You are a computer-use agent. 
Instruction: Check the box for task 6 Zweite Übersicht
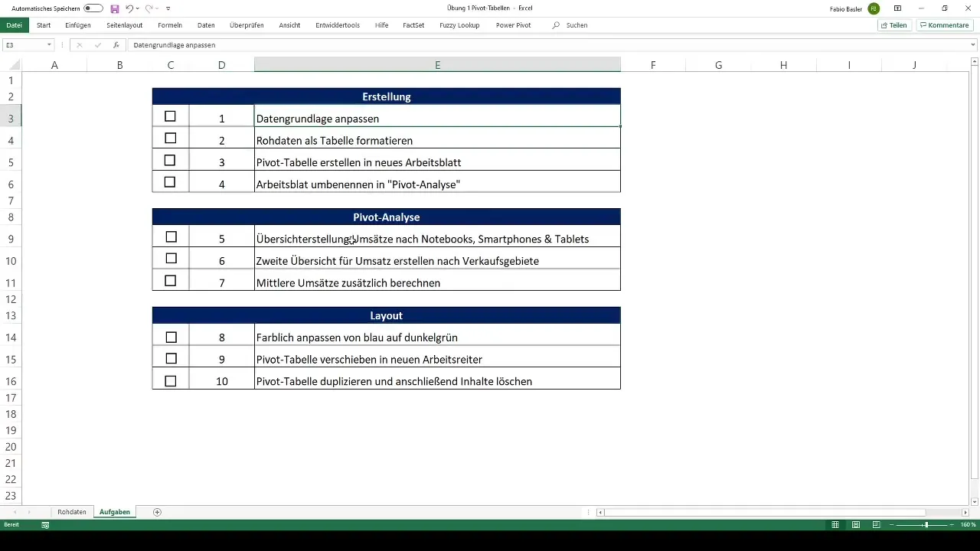pyautogui.click(x=171, y=259)
